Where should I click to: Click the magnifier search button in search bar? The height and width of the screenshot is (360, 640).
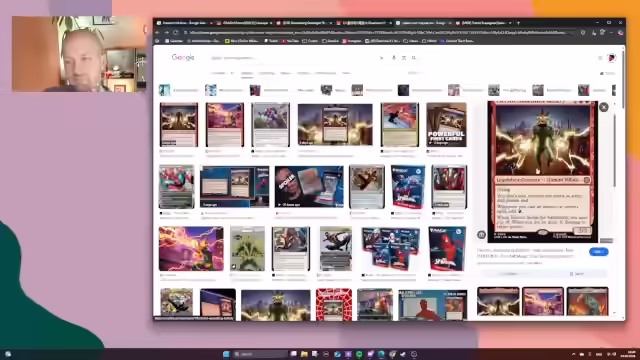point(413,58)
